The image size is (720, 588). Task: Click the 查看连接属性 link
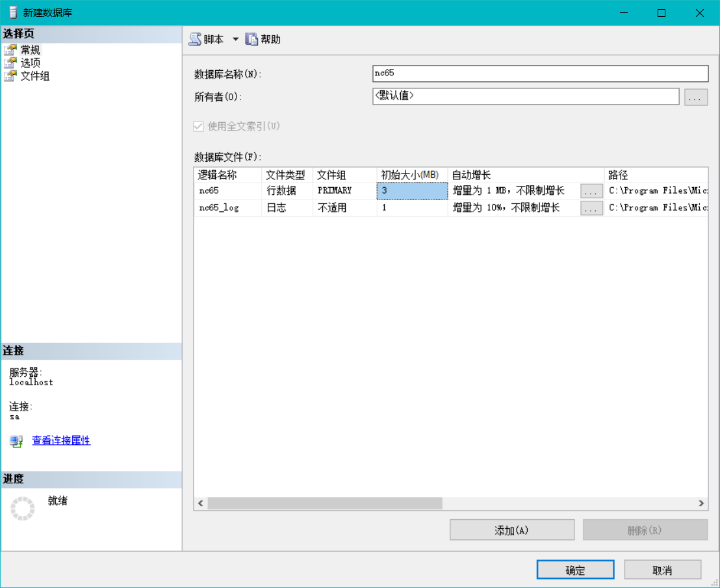(x=60, y=441)
